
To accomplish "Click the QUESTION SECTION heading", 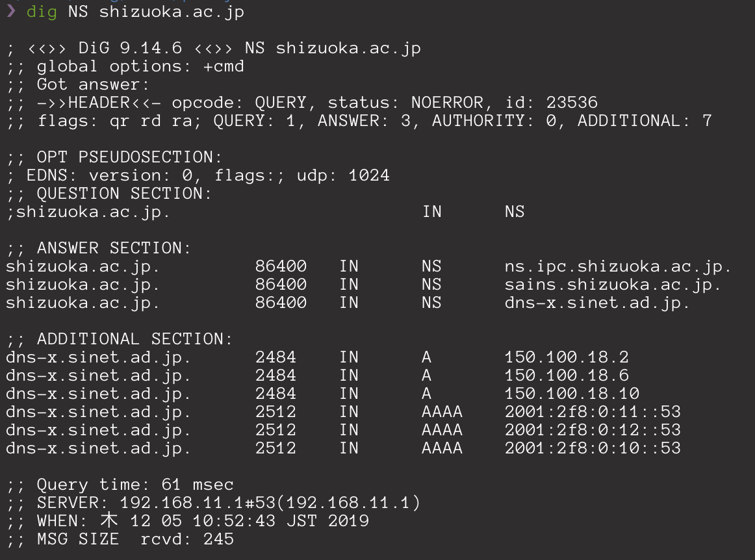I will 124,194.
